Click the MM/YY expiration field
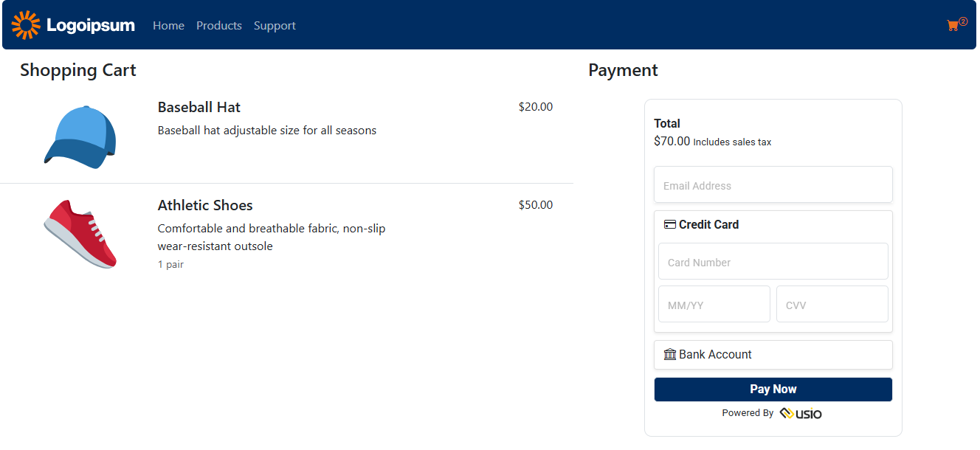Viewport: 980px width, 450px height. (714, 304)
